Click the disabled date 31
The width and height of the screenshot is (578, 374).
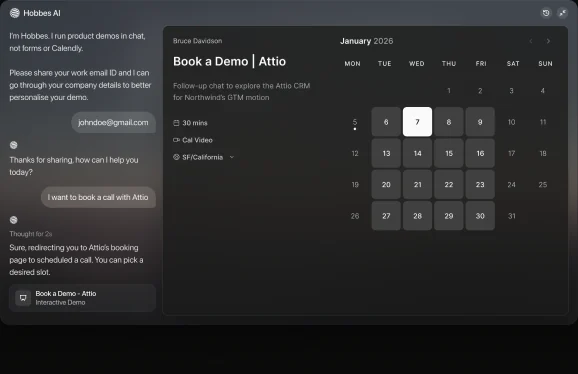pos(512,216)
